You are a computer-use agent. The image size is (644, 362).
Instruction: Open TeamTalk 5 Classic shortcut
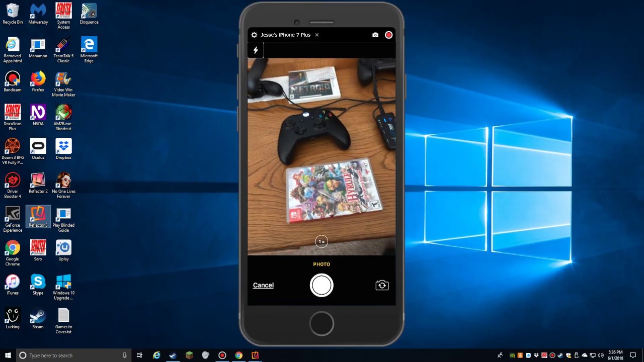click(63, 50)
